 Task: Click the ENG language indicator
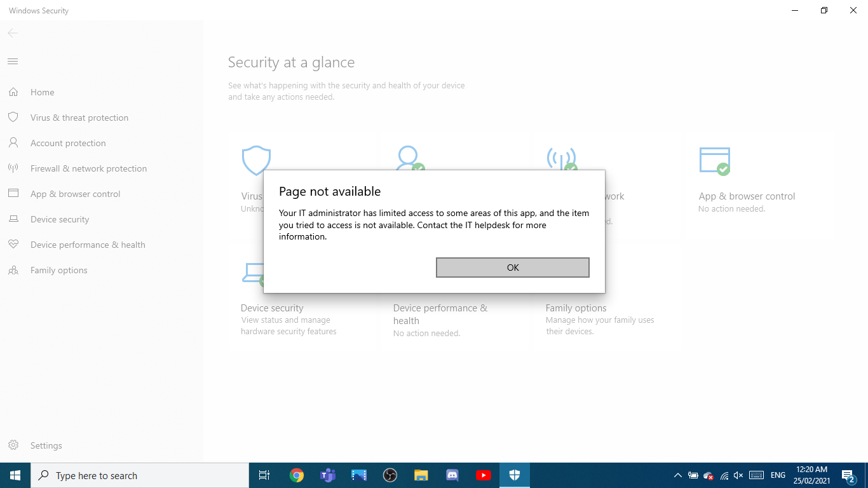(x=778, y=475)
